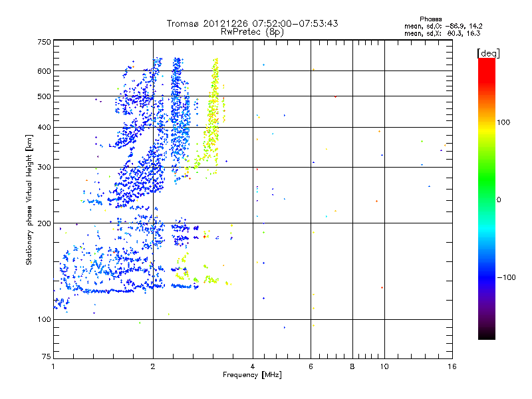
Task: Click the black bottom of the phase colorbar
Action: click(487, 334)
